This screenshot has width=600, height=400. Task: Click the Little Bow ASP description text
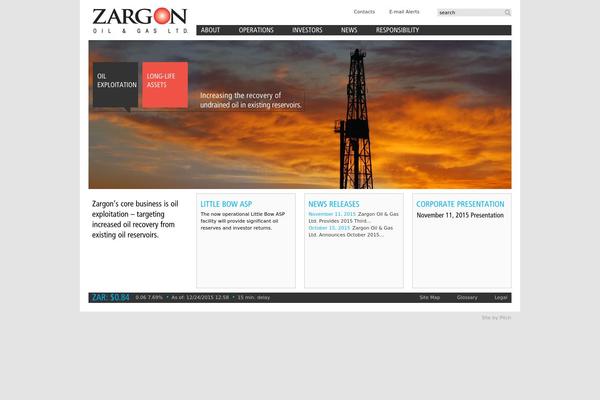tap(243, 221)
